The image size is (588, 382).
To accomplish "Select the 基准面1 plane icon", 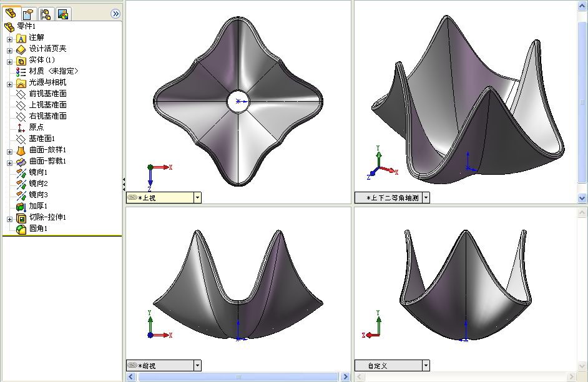I will (x=21, y=139).
